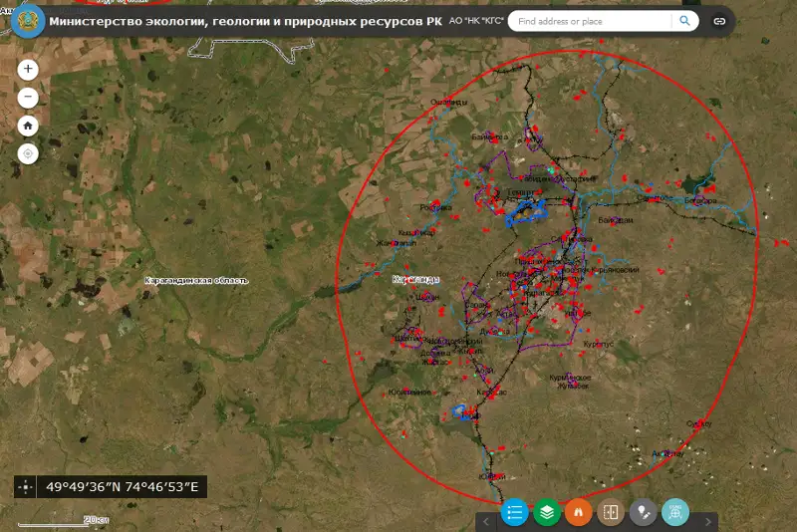This screenshot has height=532, width=797.
Task: Click the АО "НК "КГС" subtitle link
Action: [476, 21]
